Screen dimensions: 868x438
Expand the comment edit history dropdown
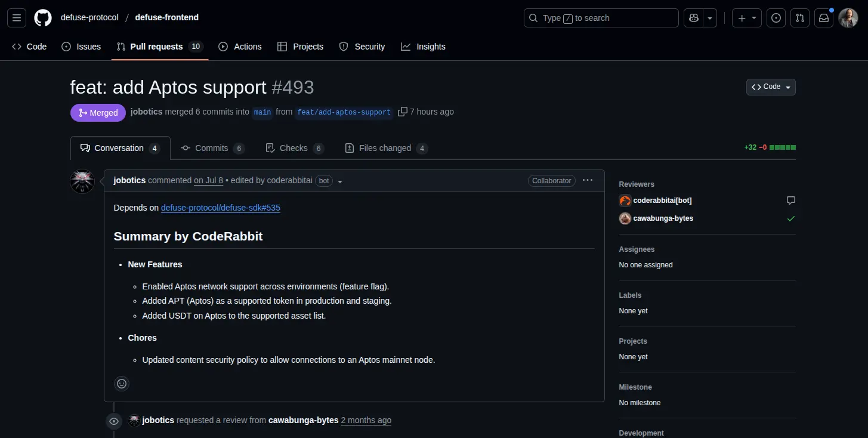[340, 181]
